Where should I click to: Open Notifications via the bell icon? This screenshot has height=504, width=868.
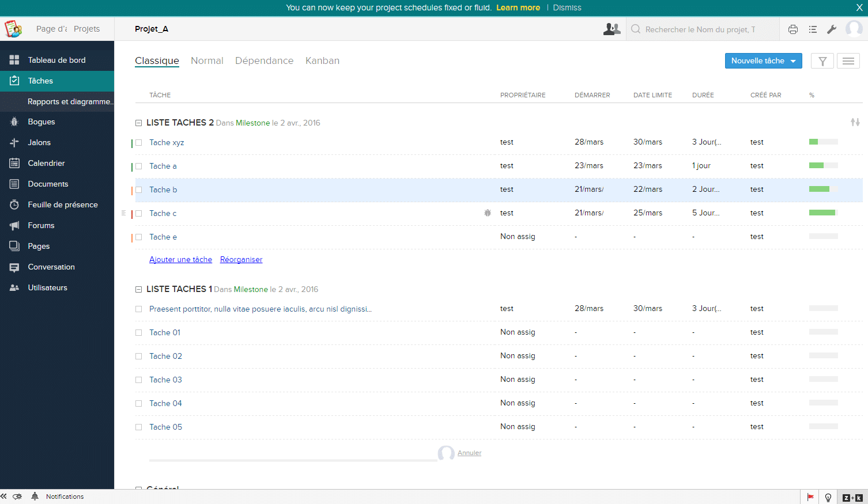pos(35,496)
